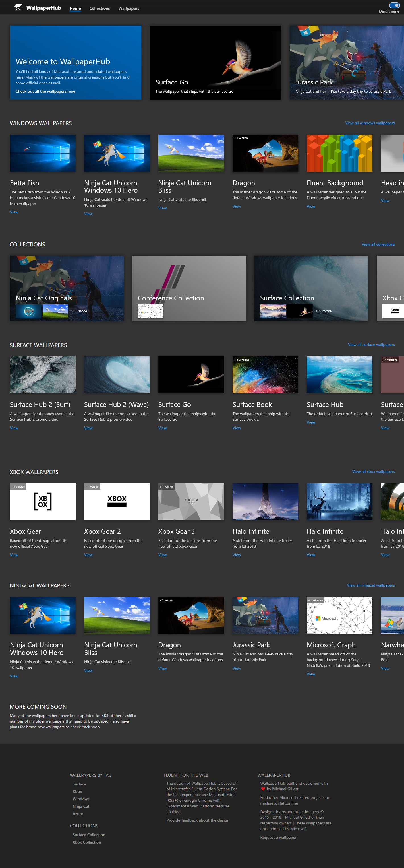Click the WallpaperHub logo icon
Viewport: 404px width, 868px height.
click(x=18, y=8)
